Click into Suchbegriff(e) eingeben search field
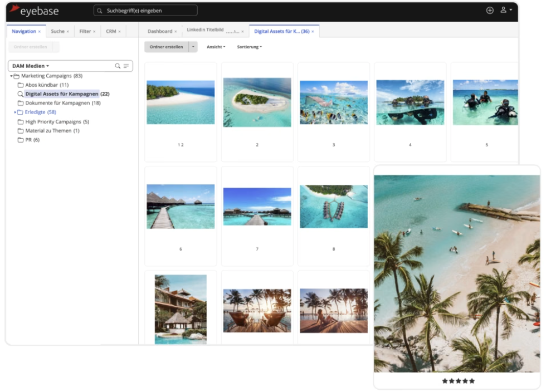 click(x=145, y=11)
